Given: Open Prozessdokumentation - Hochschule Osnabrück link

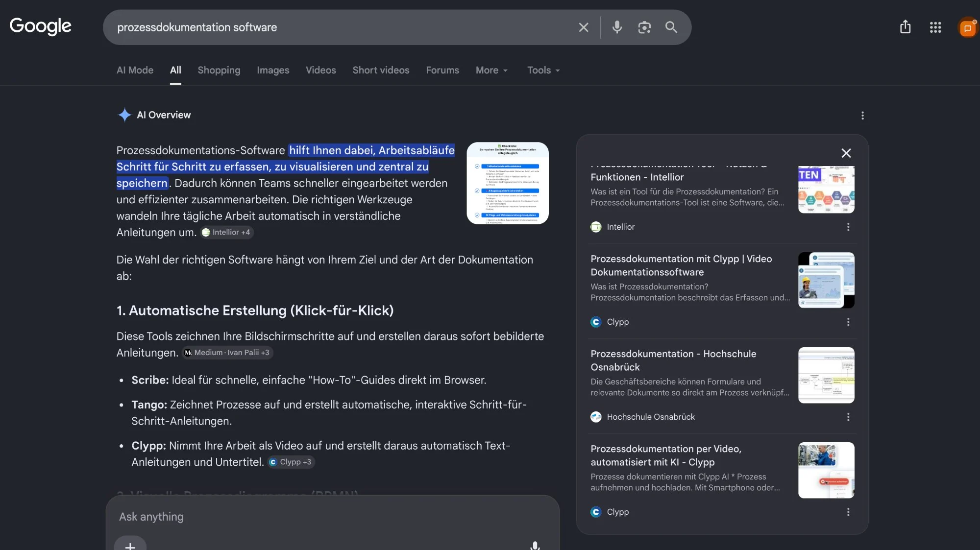Looking at the screenshot, I should [673, 360].
